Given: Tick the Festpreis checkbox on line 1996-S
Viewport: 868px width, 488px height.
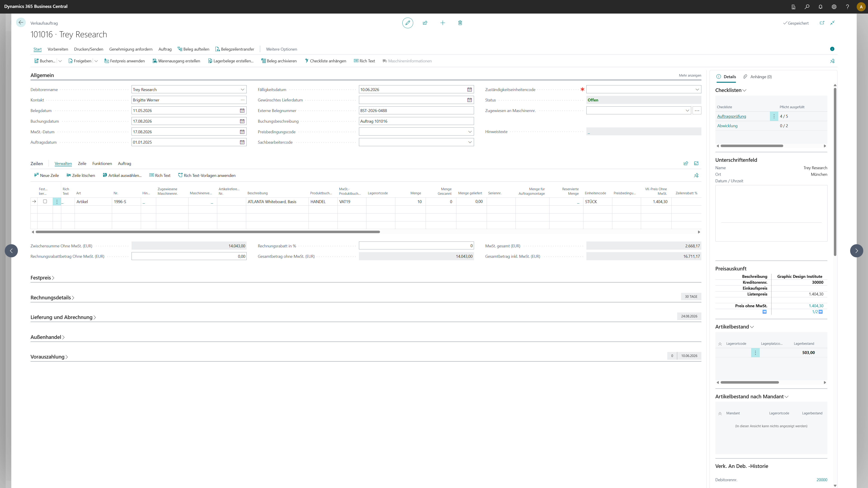Looking at the screenshot, I should click(45, 201).
